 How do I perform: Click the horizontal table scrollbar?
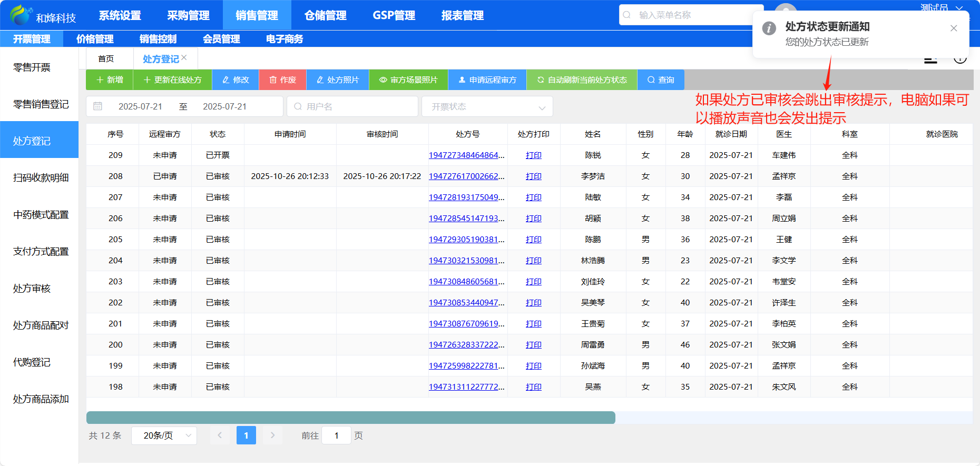tap(350, 418)
